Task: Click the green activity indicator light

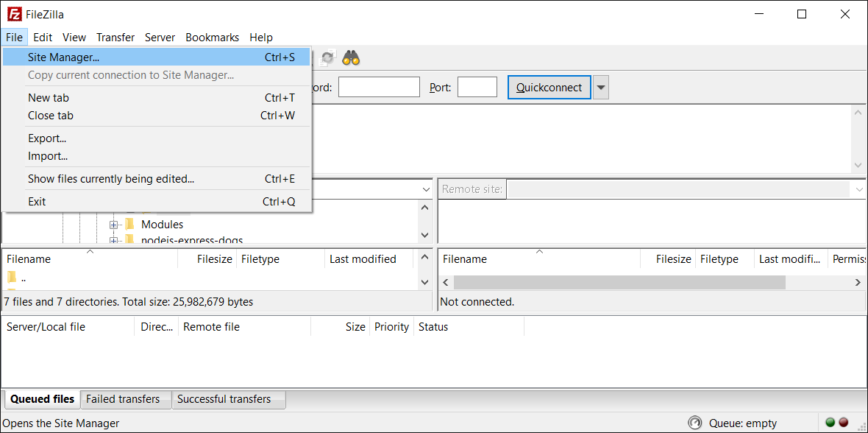Action: click(830, 423)
